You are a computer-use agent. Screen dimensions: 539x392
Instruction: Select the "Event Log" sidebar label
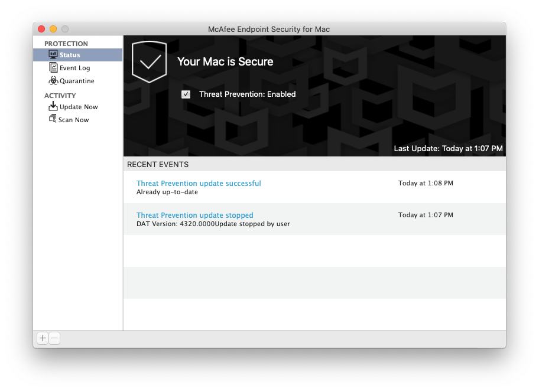tap(74, 68)
